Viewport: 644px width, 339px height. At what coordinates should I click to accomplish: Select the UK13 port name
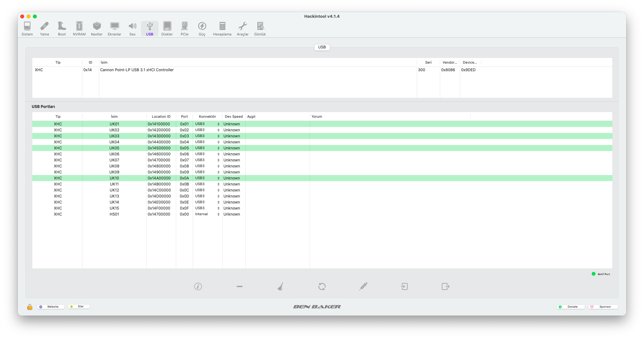click(114, 196)
